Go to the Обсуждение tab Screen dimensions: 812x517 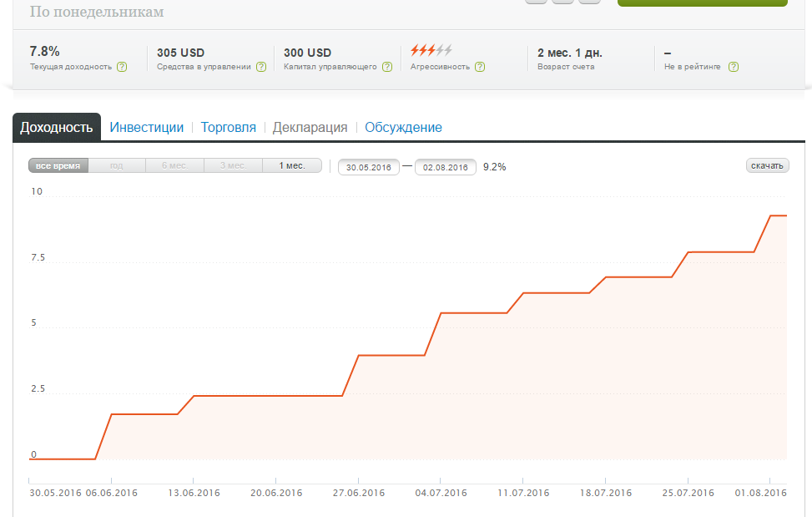click(x=403, y=128)
